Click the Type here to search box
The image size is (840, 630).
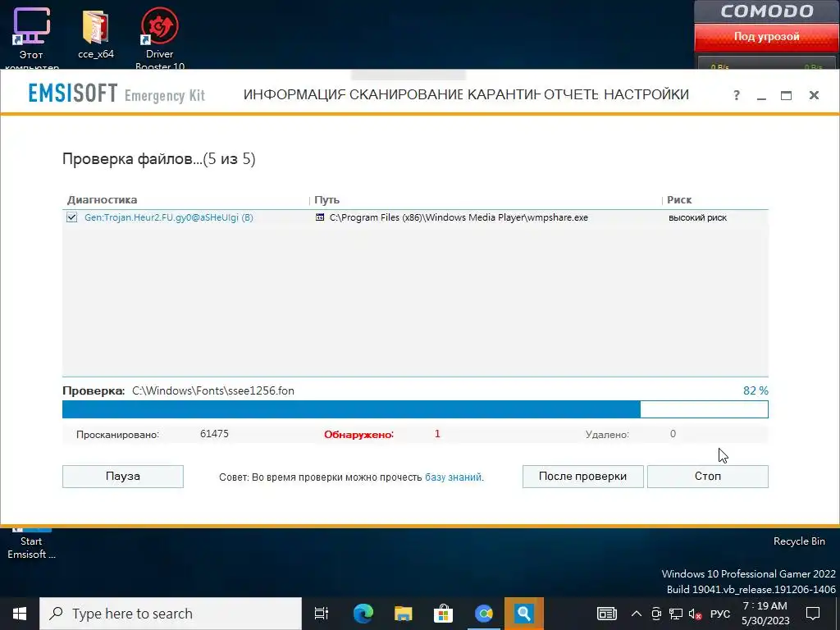(x=171, y=614)
